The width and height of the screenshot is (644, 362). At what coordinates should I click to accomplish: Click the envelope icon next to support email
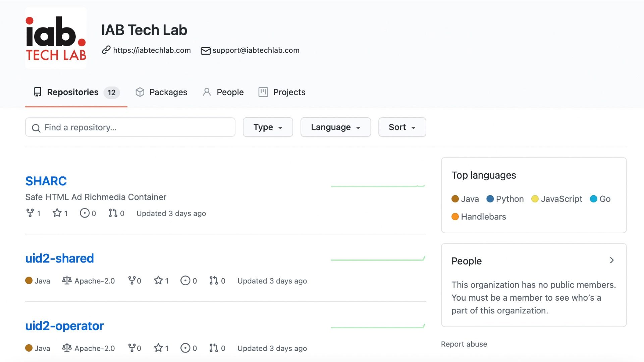click(x=206, y=51)
